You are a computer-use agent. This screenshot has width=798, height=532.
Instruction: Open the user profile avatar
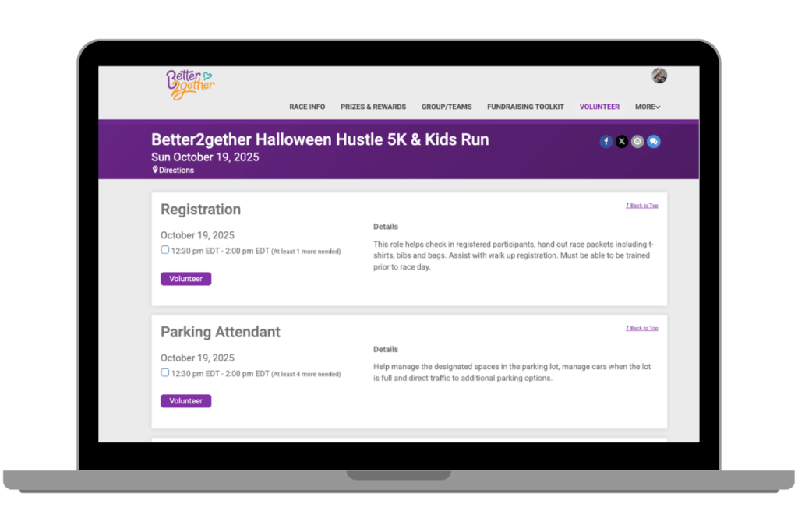pos(659,76)
